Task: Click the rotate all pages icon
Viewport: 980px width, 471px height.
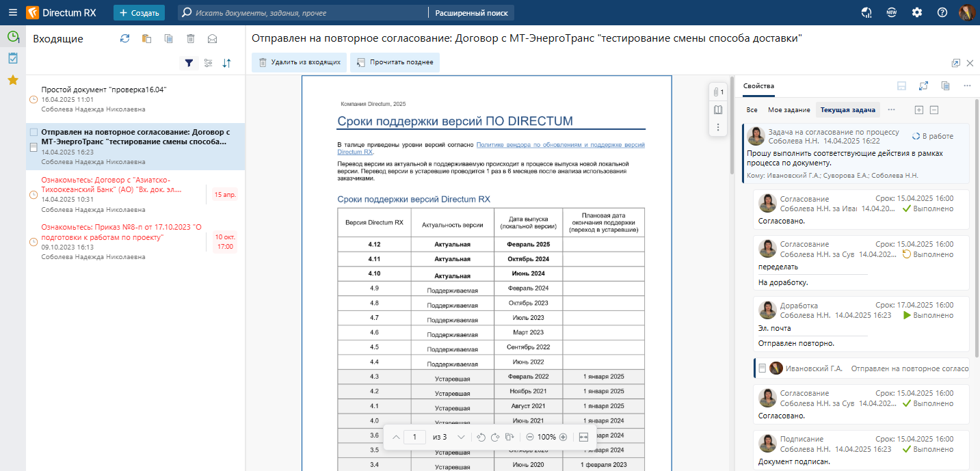Action: coord(509,437)
